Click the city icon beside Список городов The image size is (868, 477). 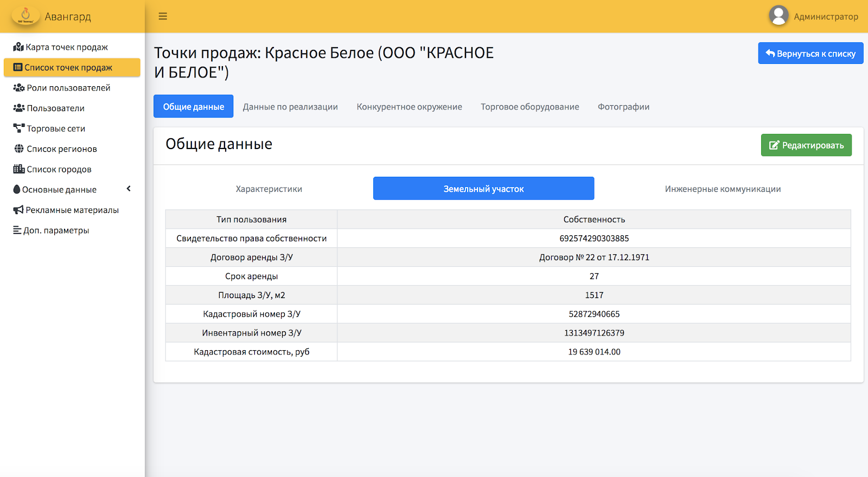pos(19,169)
